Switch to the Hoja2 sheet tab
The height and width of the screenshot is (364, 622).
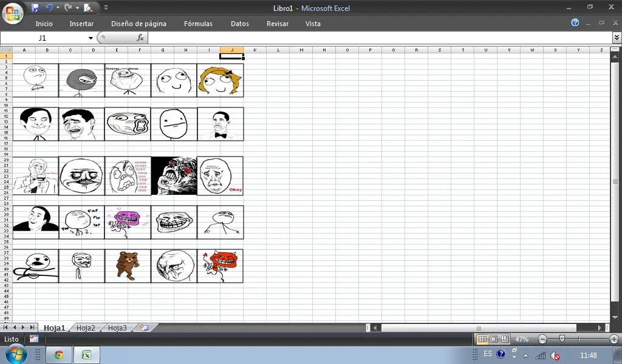click(86, 328)
